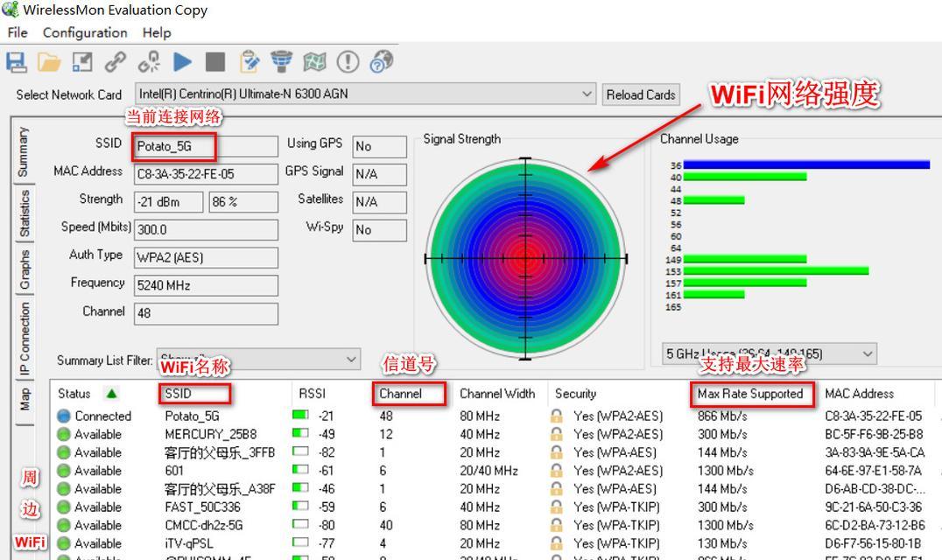Image resolution: width=942 pixels, height=560 pixels.
Task: Open the Help menu
Action: [x=157, y=32]
